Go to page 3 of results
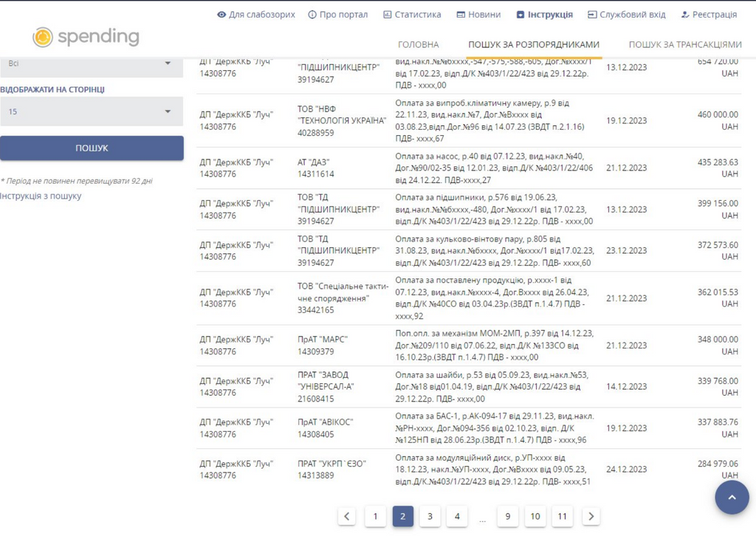The image size is (756, 536). point(430,517)
